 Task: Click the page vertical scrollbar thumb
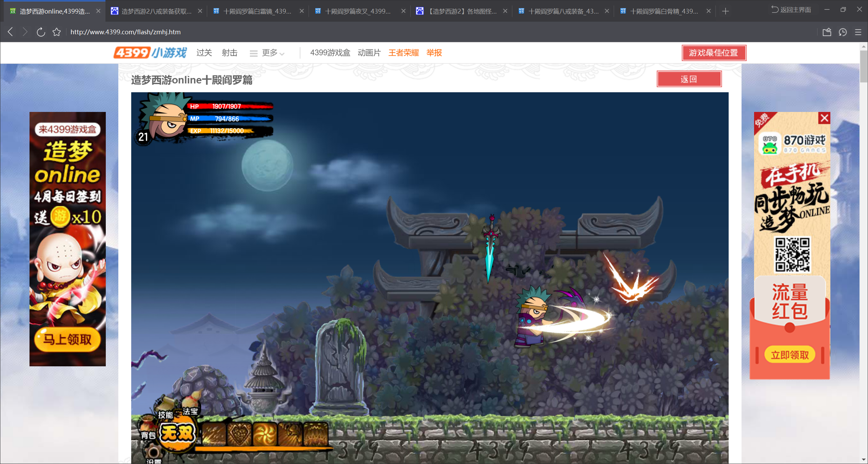coord(864,66)
